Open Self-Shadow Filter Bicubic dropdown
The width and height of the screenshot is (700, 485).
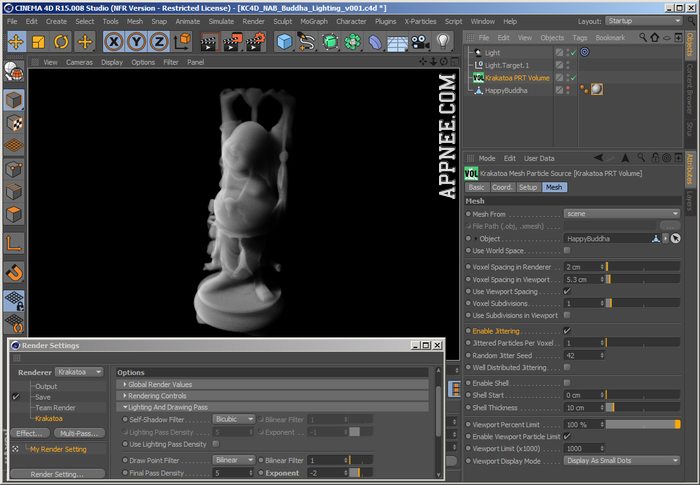coord(234,419)
